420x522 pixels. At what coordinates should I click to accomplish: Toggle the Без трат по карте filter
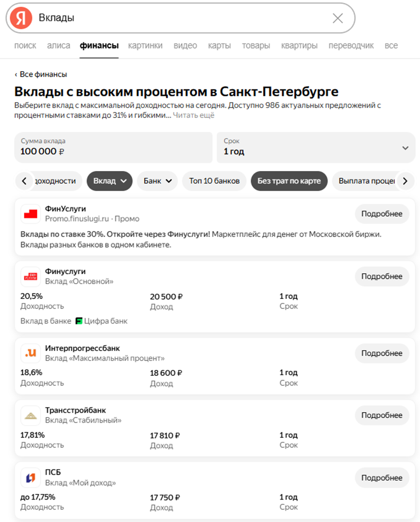point(289,181)
